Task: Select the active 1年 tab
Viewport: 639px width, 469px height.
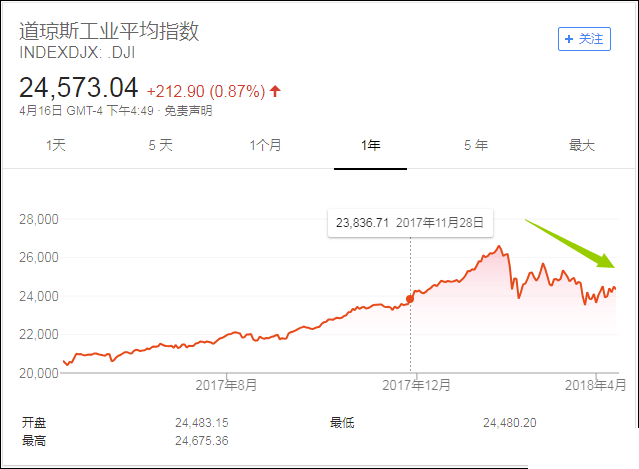Action: [x=371, y=146]
